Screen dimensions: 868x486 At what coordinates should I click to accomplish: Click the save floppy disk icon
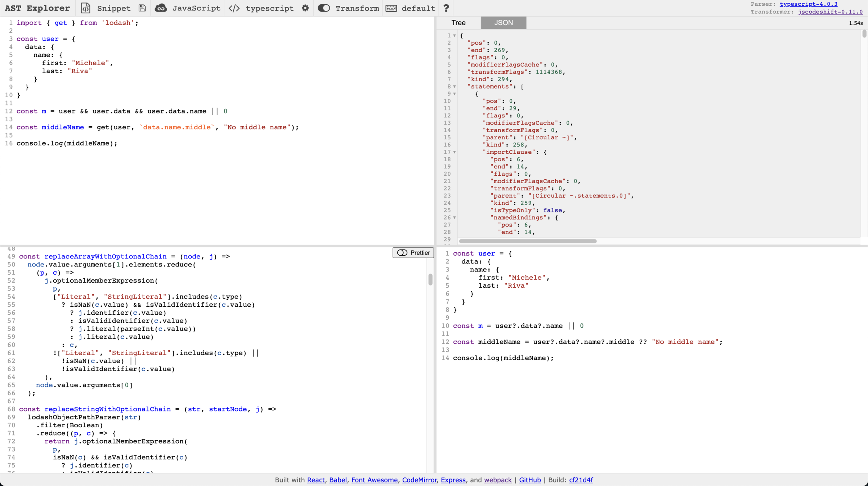(142, 8)
